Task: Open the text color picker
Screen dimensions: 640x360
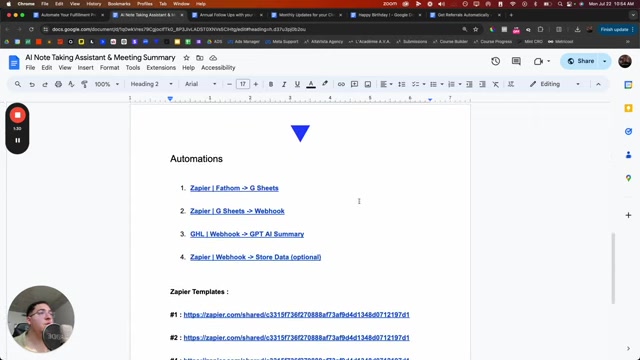Action: pos(311,84)
